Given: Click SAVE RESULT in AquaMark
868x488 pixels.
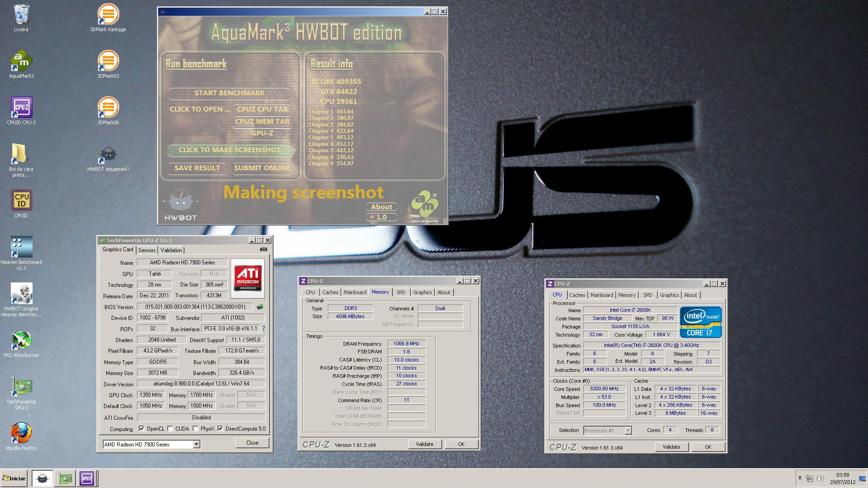Looking at the screenshot, I should [197, 168].
